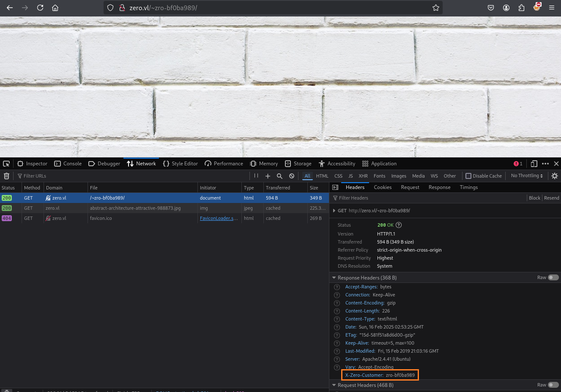Focus the Filter Headers input
The image size is (561, 392).
(x=427, y=198)
